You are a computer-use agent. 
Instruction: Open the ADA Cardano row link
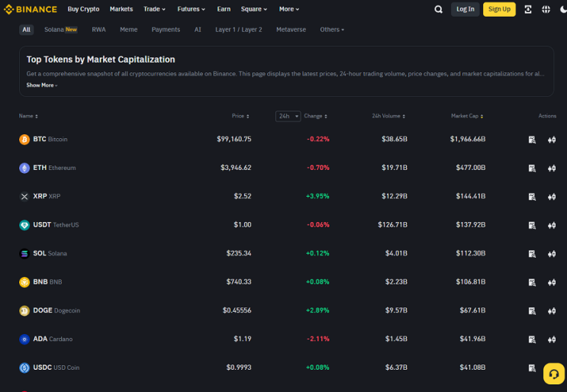[x=46, y=339]
